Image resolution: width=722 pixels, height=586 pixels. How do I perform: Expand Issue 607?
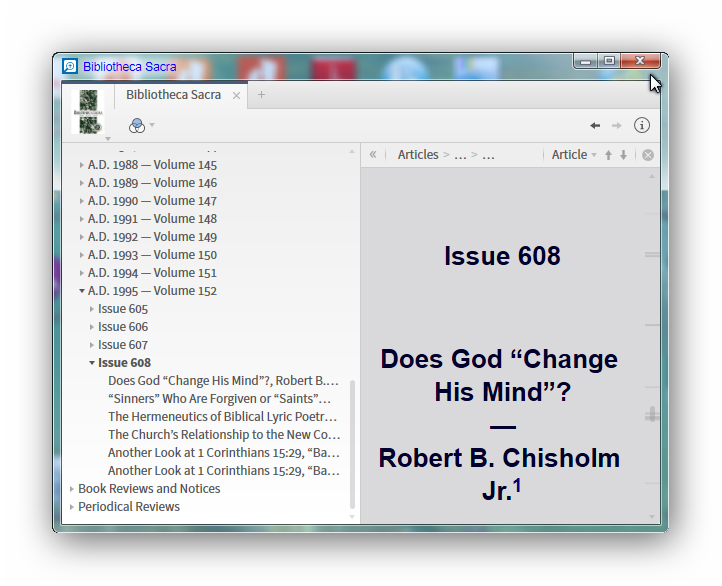coord(92,345)
